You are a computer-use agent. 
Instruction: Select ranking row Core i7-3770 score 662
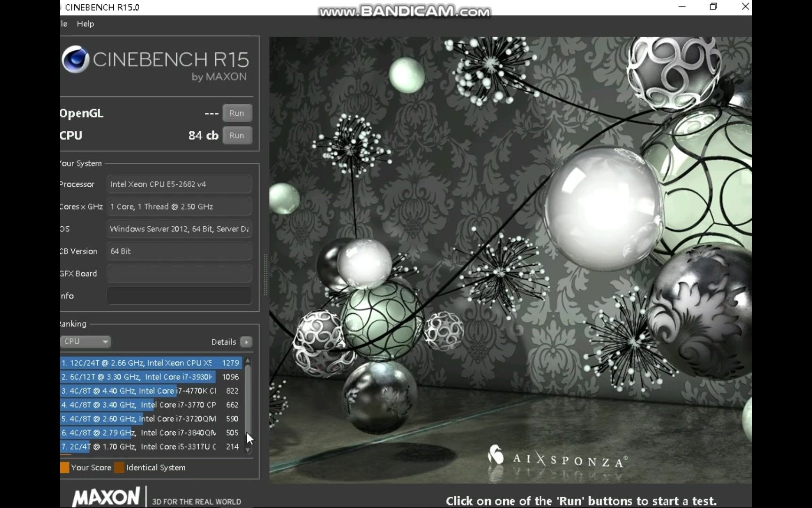151,405
